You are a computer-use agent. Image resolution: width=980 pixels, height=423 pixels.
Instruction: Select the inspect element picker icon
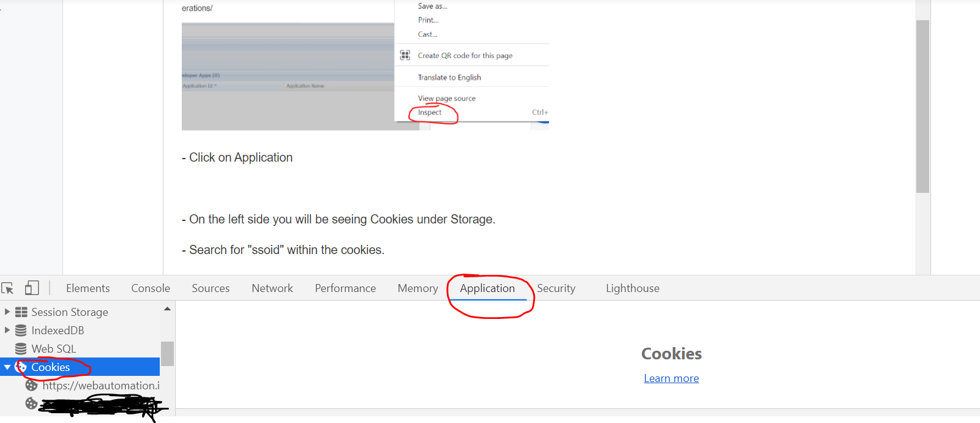pyautogui.click(x=7, y=288)
